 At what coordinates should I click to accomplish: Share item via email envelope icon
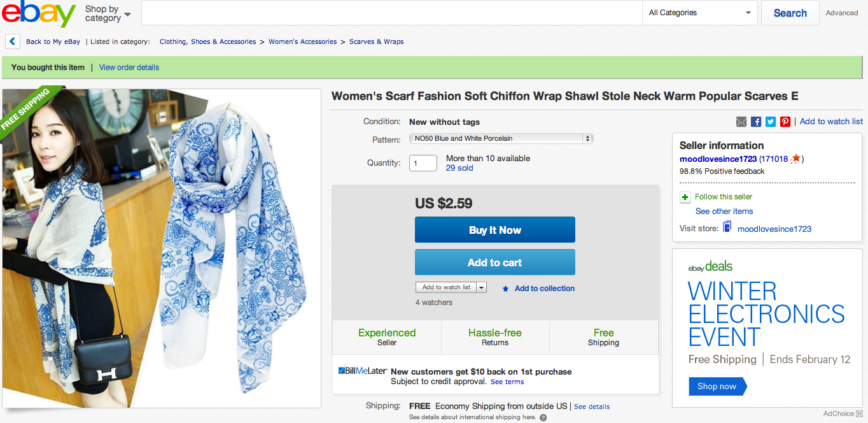click(741, 122)
